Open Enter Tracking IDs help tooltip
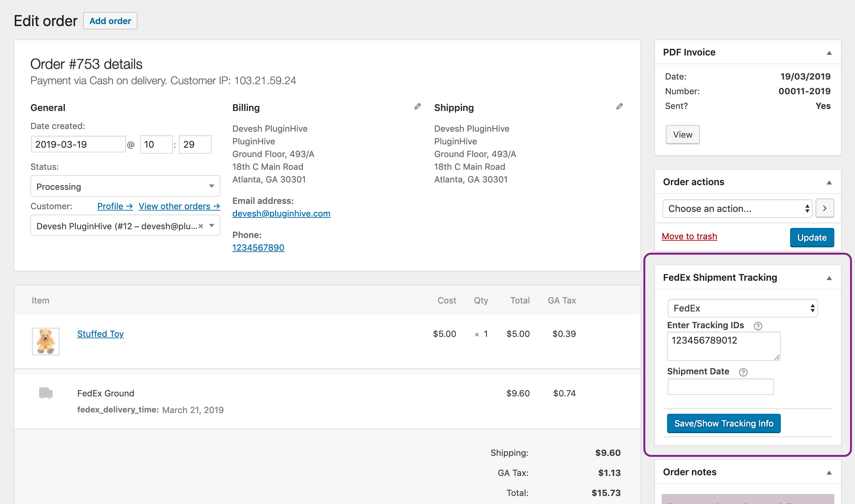 (x=757, y=326)
